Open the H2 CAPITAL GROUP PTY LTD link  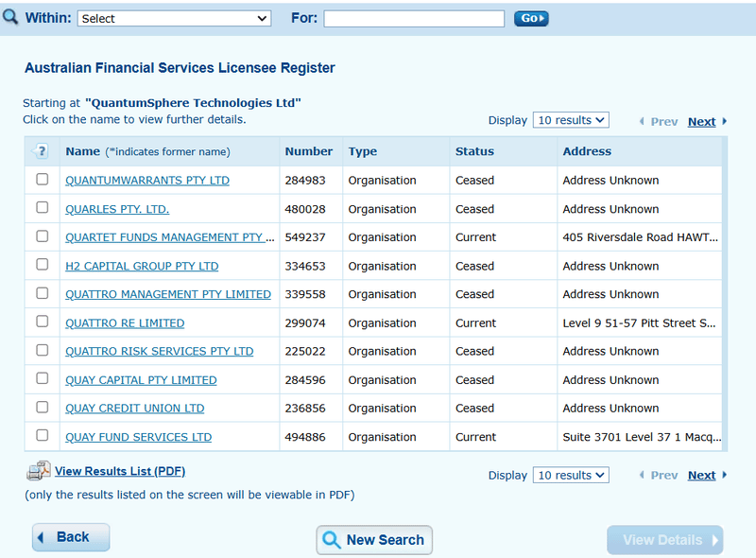142,267
